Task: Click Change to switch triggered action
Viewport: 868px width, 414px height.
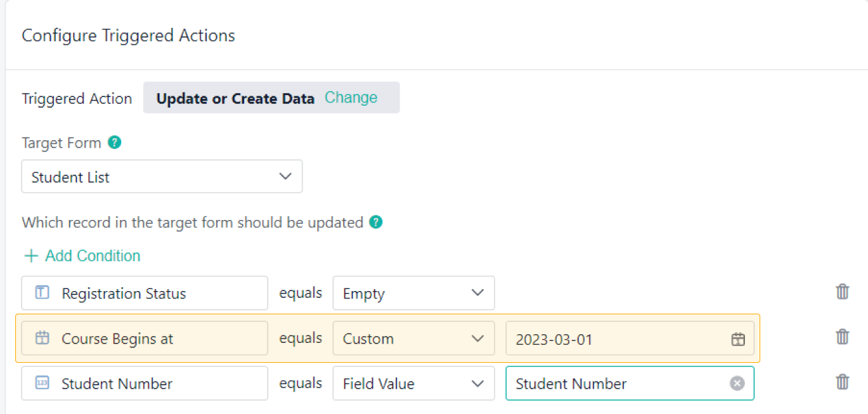Action: 351,98
